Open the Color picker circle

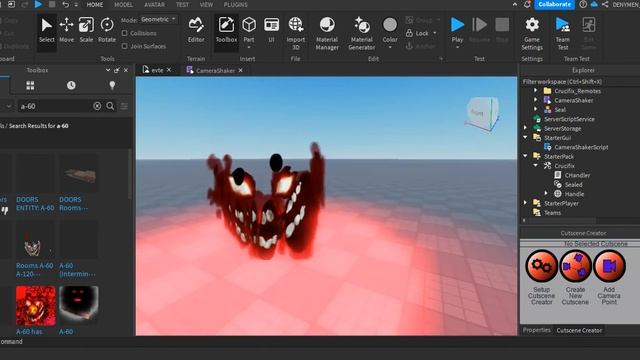pyautogui.click(x=390, y=24)
